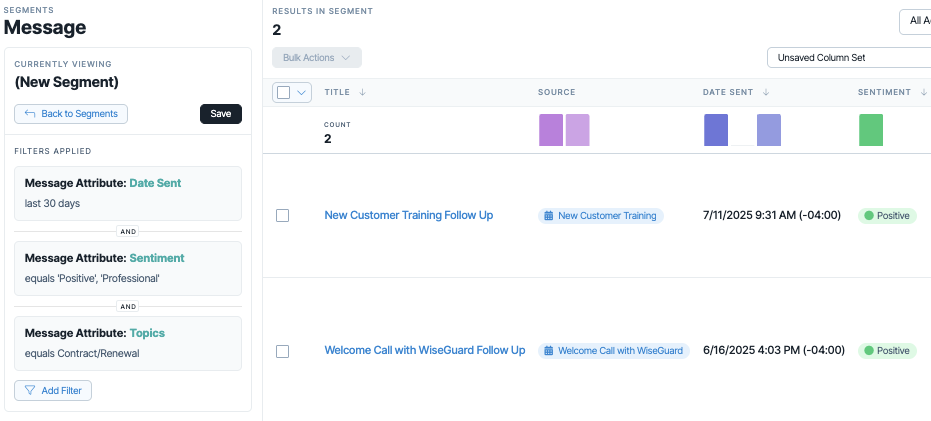The height and width of the screenshot is (421, 931).
Task: Click the Sentiment filter card
Action: click(128, 268)
